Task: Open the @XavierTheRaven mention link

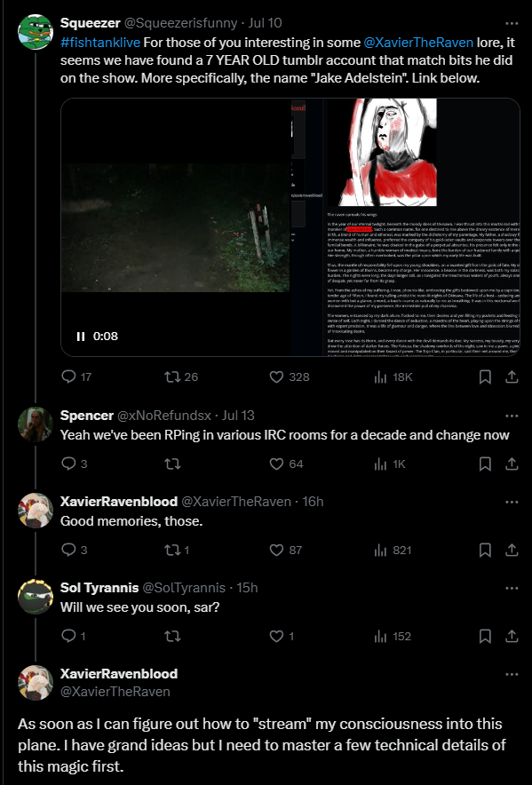Action: [418, 43]
